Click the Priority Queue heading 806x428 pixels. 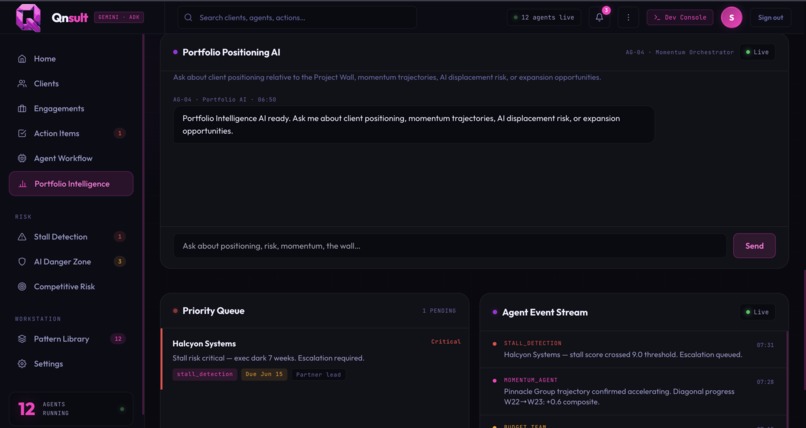coord(213,311)
